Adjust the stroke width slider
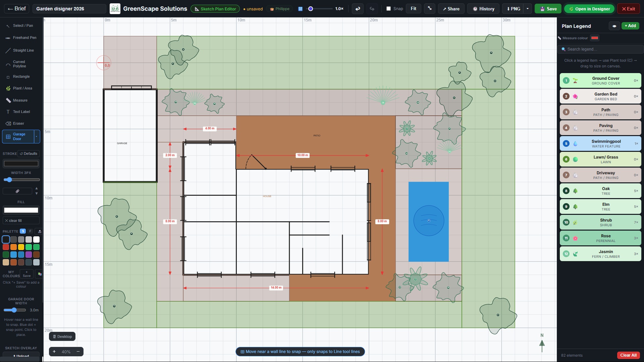644x362 pixels. click(x=21, y=180)
